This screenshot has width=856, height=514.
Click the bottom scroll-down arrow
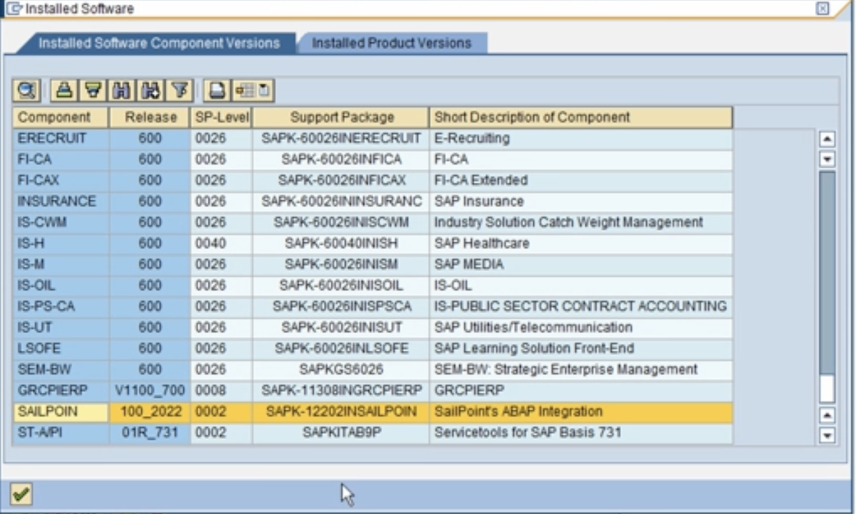[x=827, y=435]
